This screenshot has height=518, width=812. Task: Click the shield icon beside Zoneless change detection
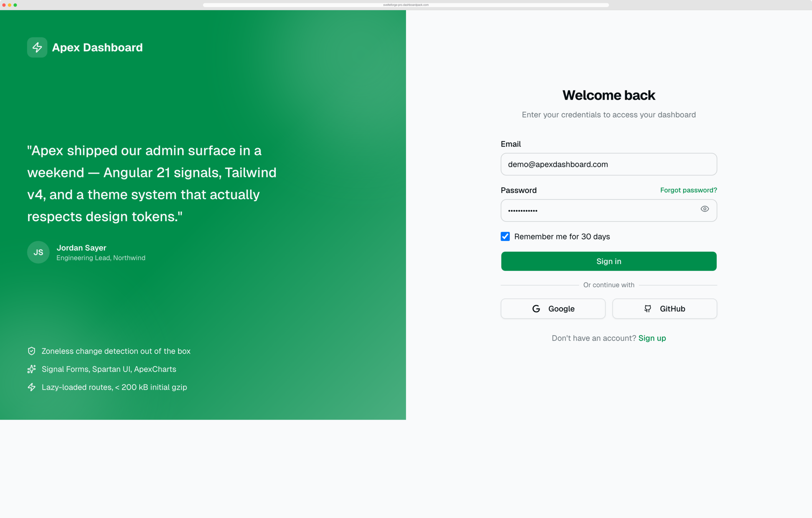click(x=31, y=351)
